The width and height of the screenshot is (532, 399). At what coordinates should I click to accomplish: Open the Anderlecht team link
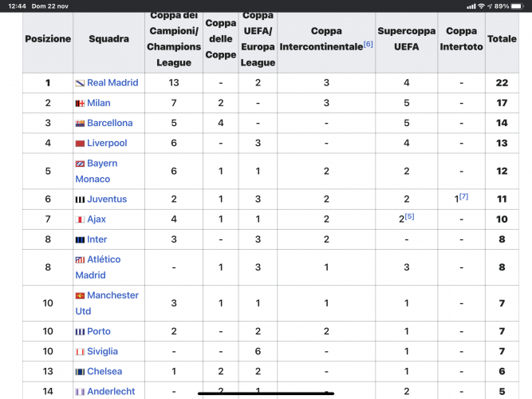pos(110,392)
